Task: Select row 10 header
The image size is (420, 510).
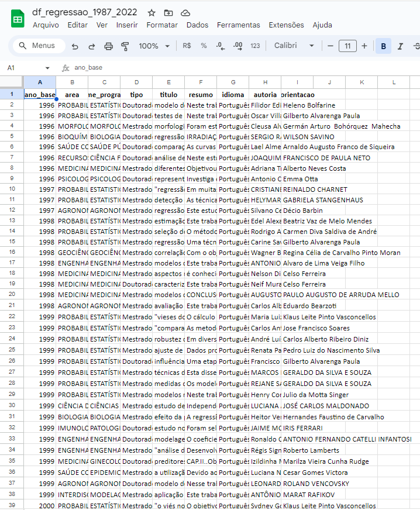Action: [x=12, y=189]
